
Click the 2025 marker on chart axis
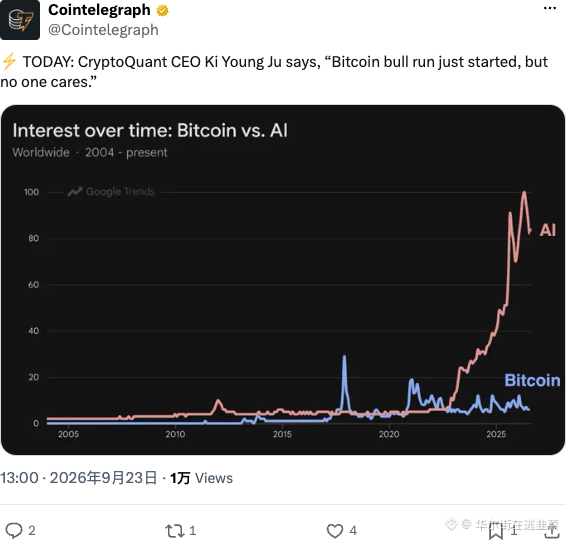click(x=496, y=434)
